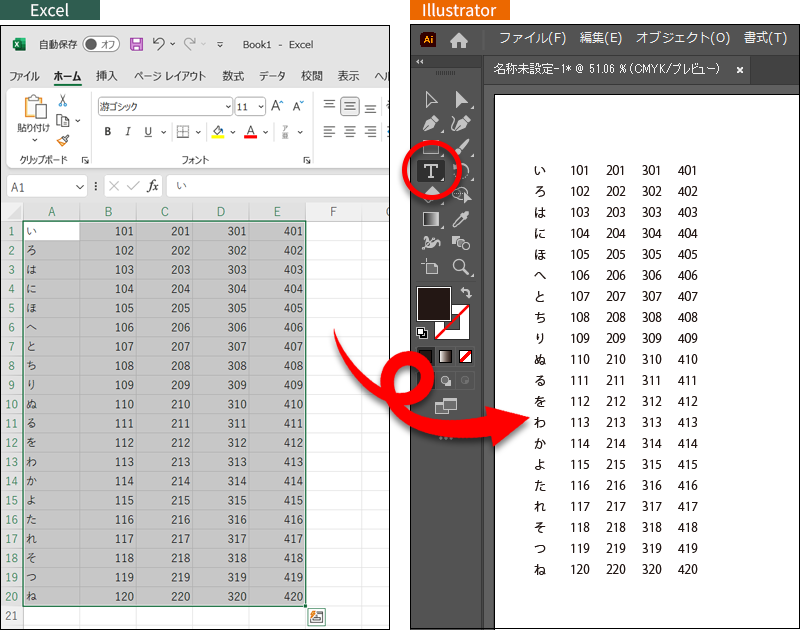
Task: Click the Cut scissors icon
Action: click(x=63, y=100)
